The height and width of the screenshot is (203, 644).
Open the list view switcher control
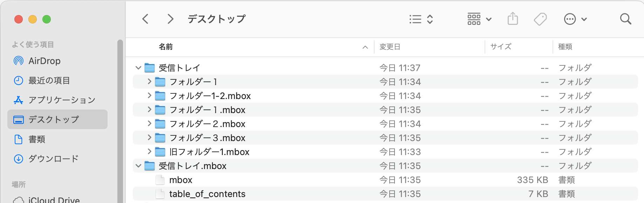tap(421, 19)
